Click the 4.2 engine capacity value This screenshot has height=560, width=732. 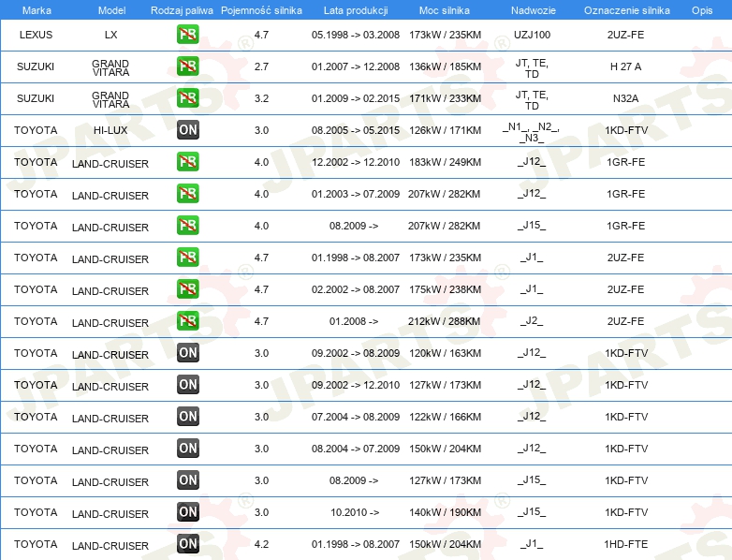(x=261, y=544)
